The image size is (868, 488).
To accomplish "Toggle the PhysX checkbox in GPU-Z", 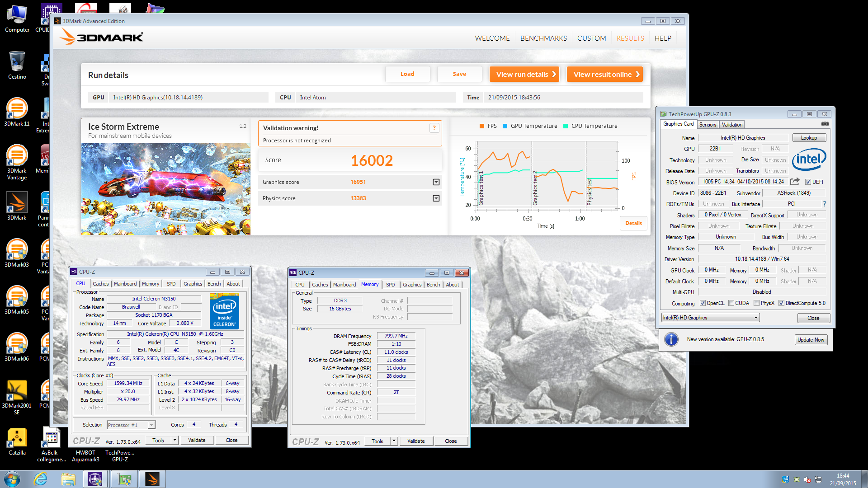I will tap(756, 303).
